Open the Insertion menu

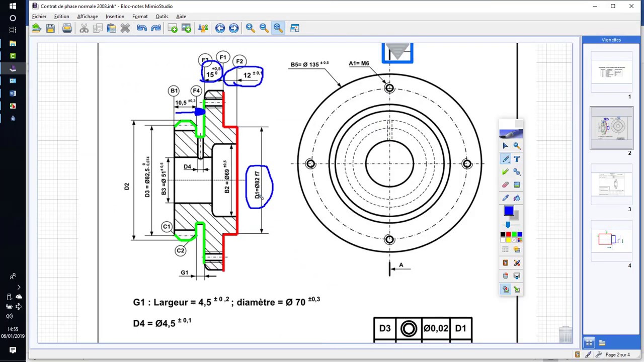click(x=115, y=17)
